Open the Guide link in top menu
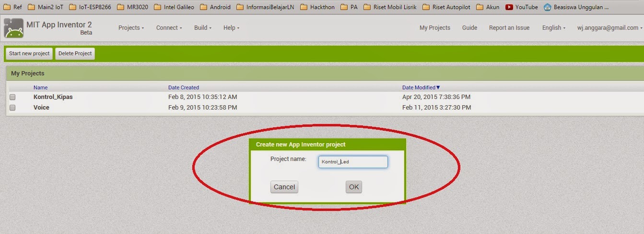Image resolution: width=644 pixels, height=234 pixels. point(469,28)
